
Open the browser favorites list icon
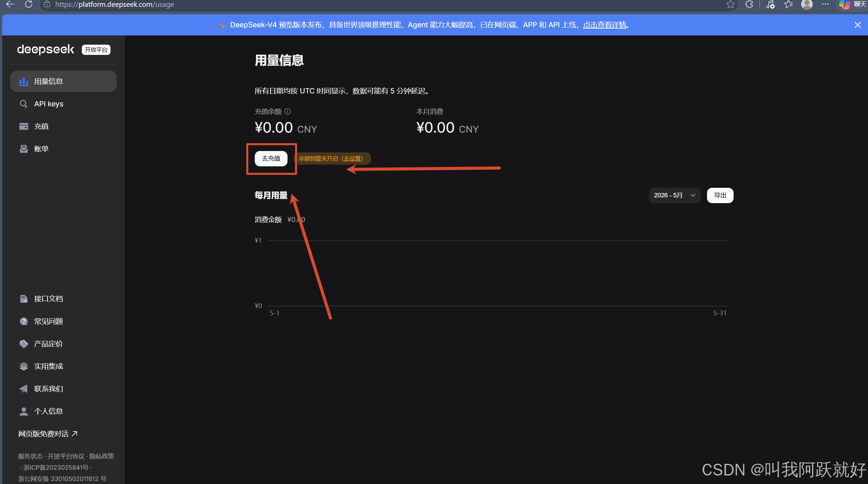coord(788,4)
